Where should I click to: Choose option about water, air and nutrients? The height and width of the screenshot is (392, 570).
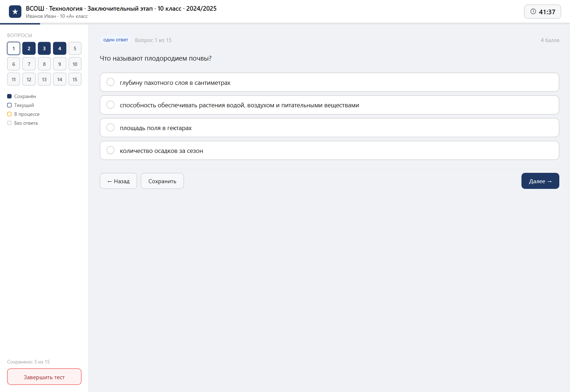click(x=329, y=105)
